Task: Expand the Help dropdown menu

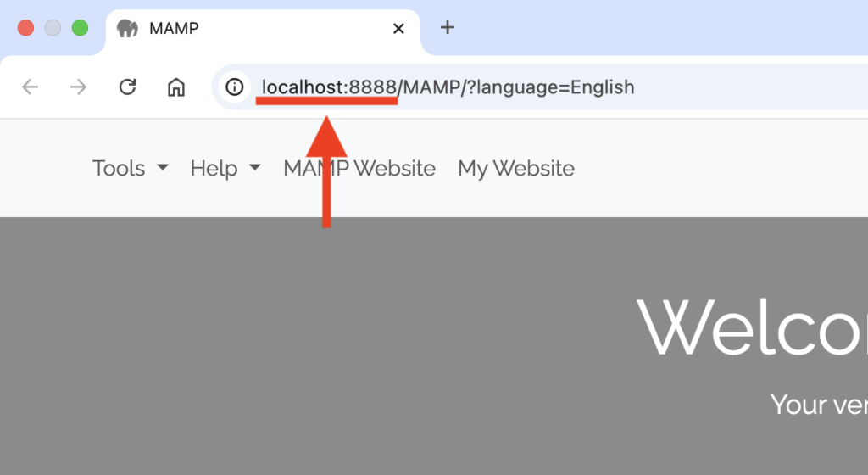Action: click(225, 168)
